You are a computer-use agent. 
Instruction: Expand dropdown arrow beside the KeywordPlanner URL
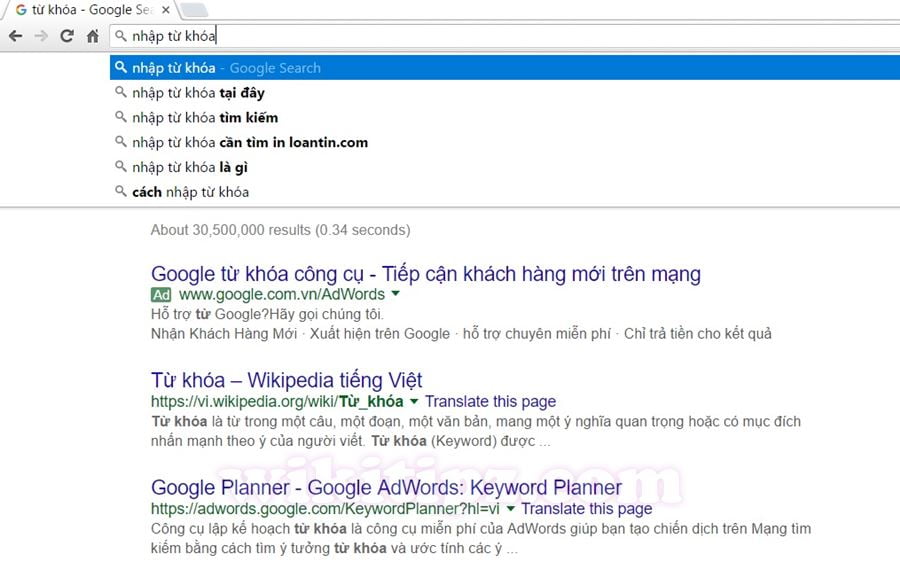(x=510, y=508)
